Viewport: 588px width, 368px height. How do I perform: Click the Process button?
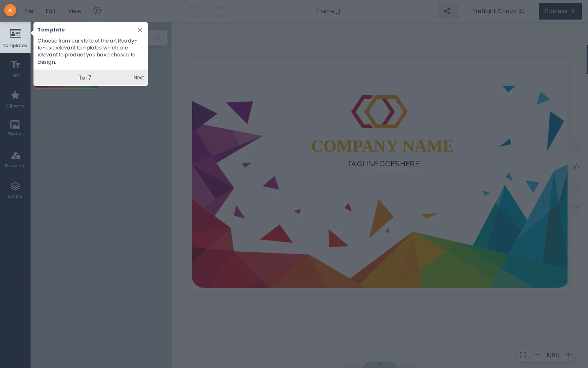point(560,11)
